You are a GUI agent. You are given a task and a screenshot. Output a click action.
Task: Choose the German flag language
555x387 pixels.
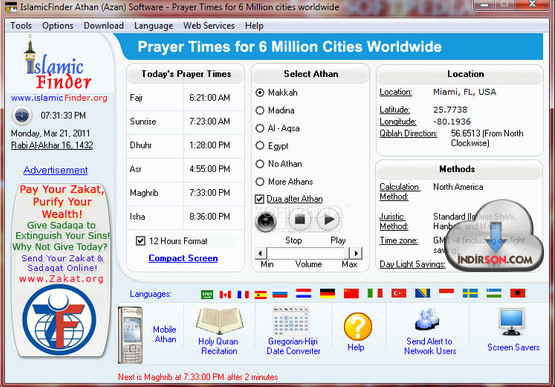click(x=327, y=293)
